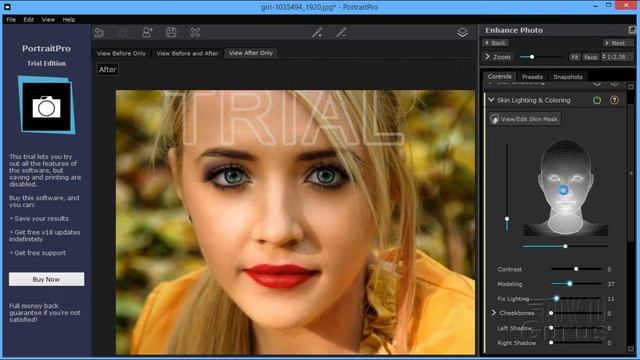Screen dimensions: 640x360
Task: Click the app icon in title bar
Action: click(x=7, y=7)
